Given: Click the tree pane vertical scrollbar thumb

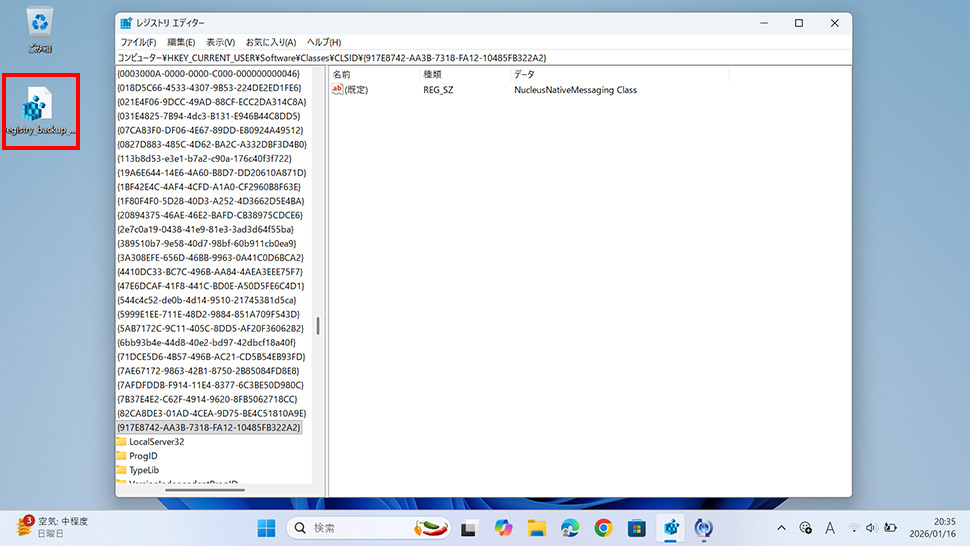Looking at the screenshot, I should pos(318,326).
